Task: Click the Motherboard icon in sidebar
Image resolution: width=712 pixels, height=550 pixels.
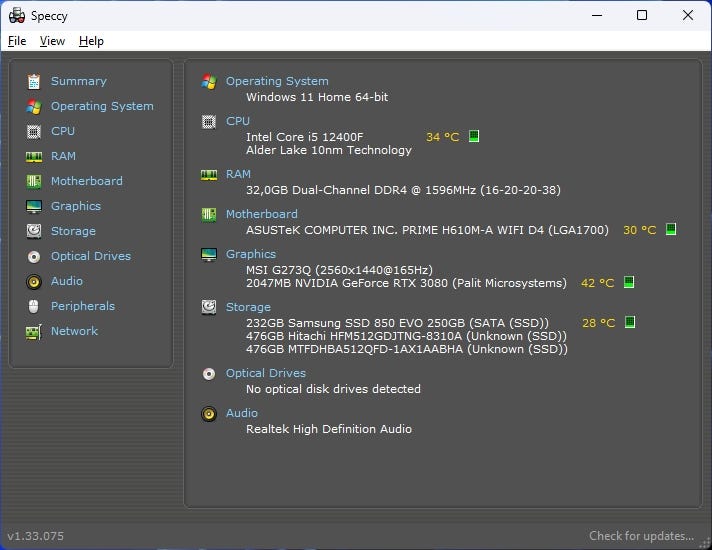Action: pos(34,182)
